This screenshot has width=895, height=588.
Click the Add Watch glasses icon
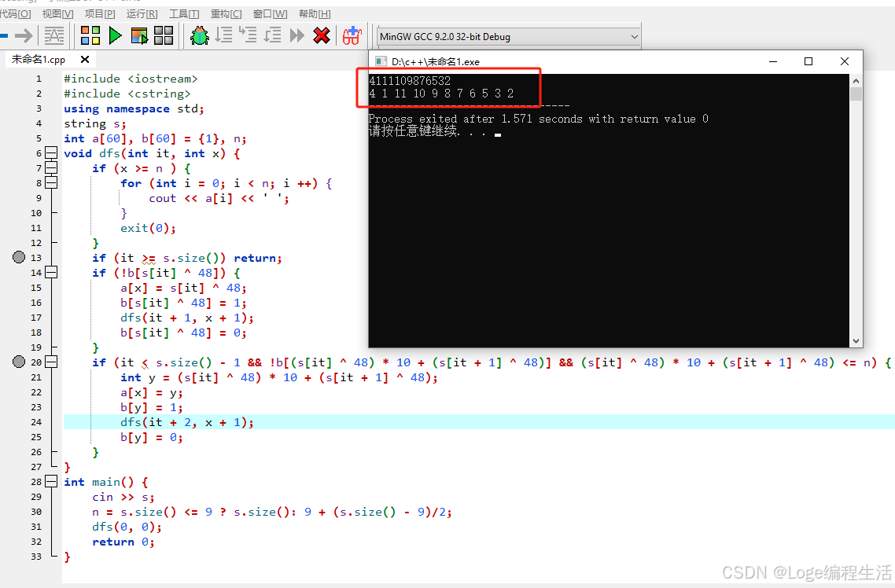pyautogui.click(x=352, y=36)
